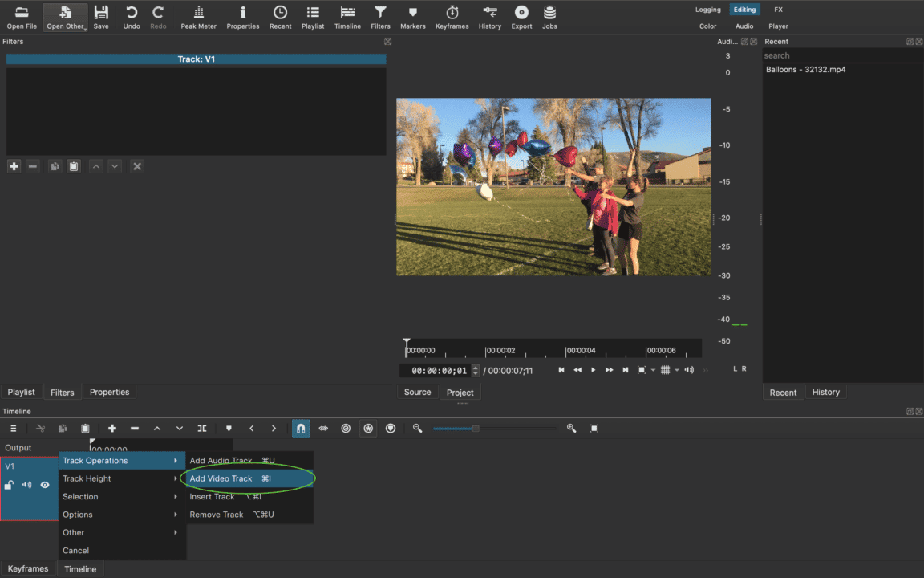Switch to the Properties tab
Viewport: 924px width, 578px height.
click(109, 392)
